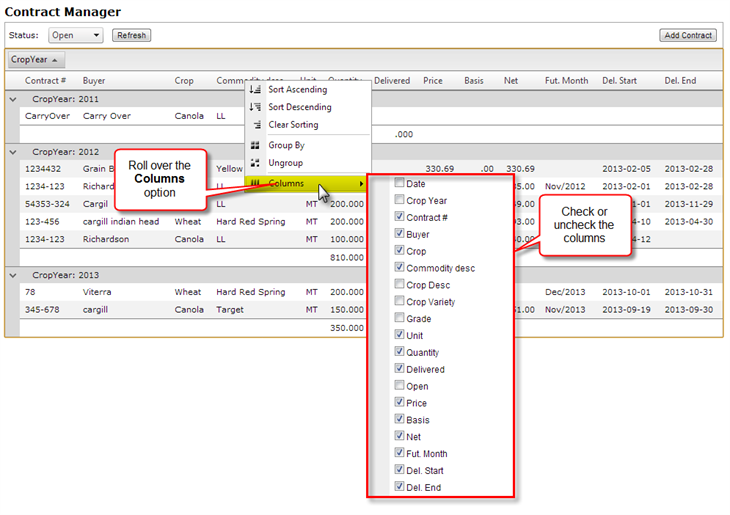Click the Add Contract button
The image size is (730, 515).
click(x=688, y=35)
